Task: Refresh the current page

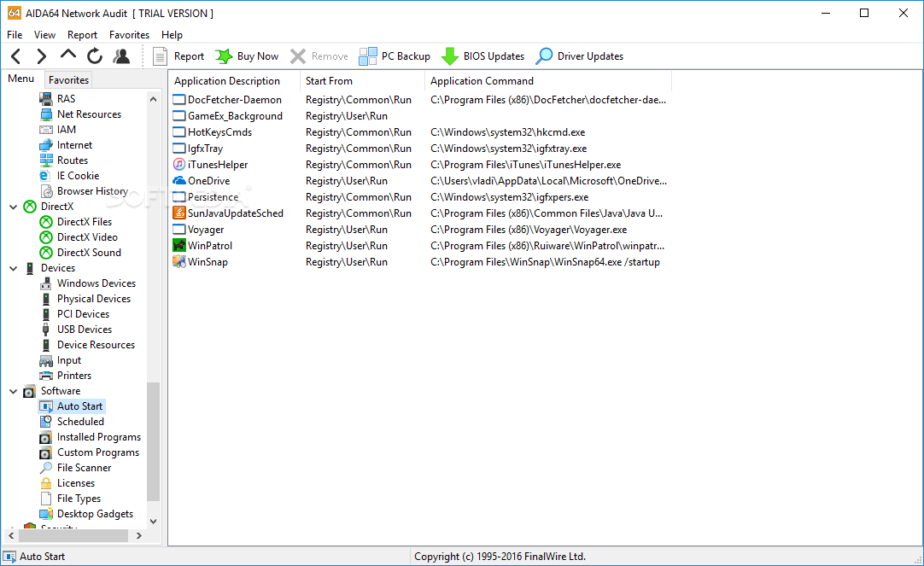Action: (94, 56)
